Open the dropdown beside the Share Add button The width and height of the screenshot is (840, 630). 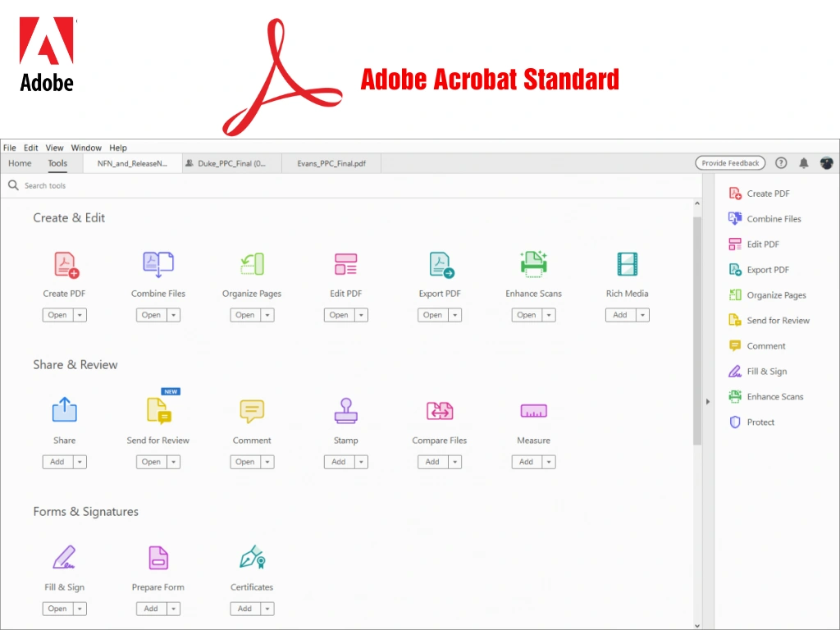click(80, 461)
